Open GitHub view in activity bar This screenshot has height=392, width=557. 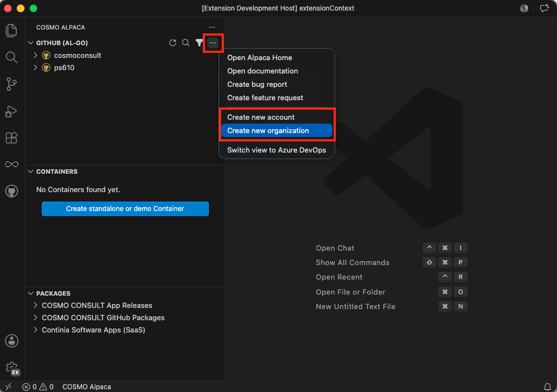tap(11, 191)
